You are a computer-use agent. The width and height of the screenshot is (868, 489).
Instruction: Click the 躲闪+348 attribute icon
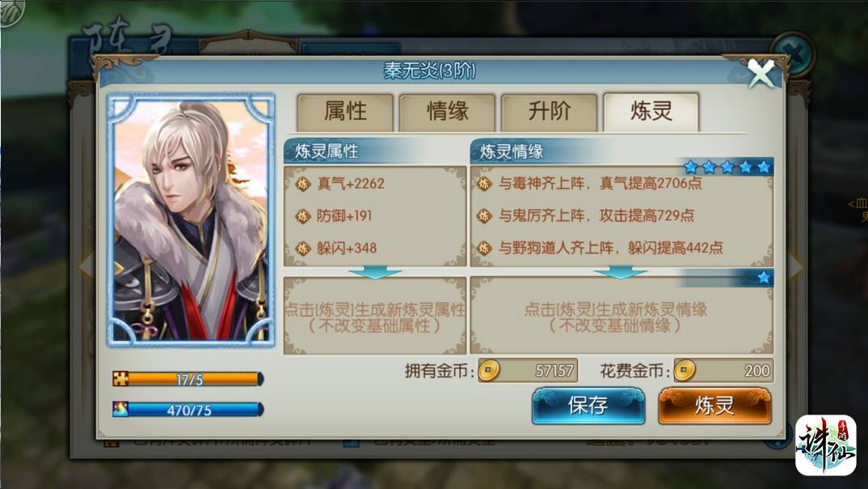click(x=303, y=248)
